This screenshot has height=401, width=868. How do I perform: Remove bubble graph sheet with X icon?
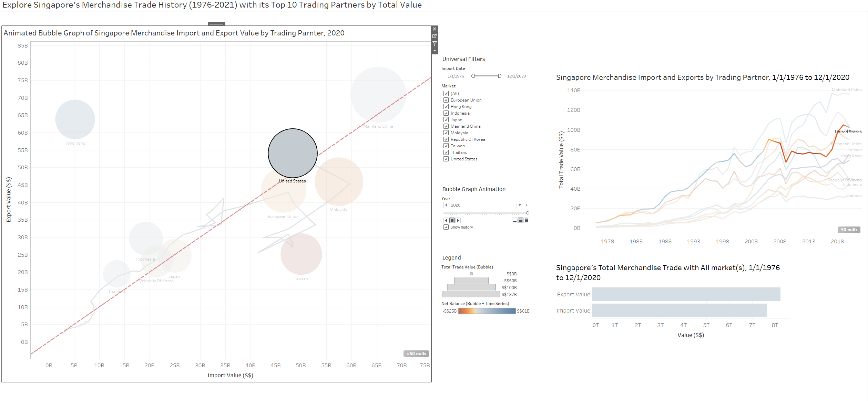(435, 29)
